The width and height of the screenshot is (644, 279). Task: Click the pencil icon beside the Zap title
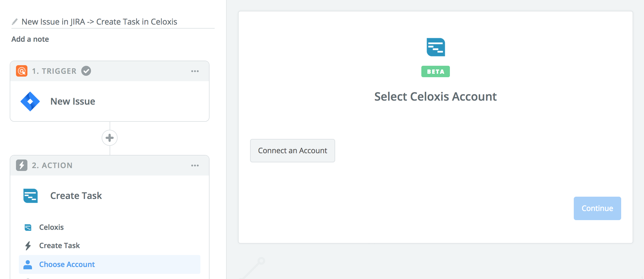(15, 22)
